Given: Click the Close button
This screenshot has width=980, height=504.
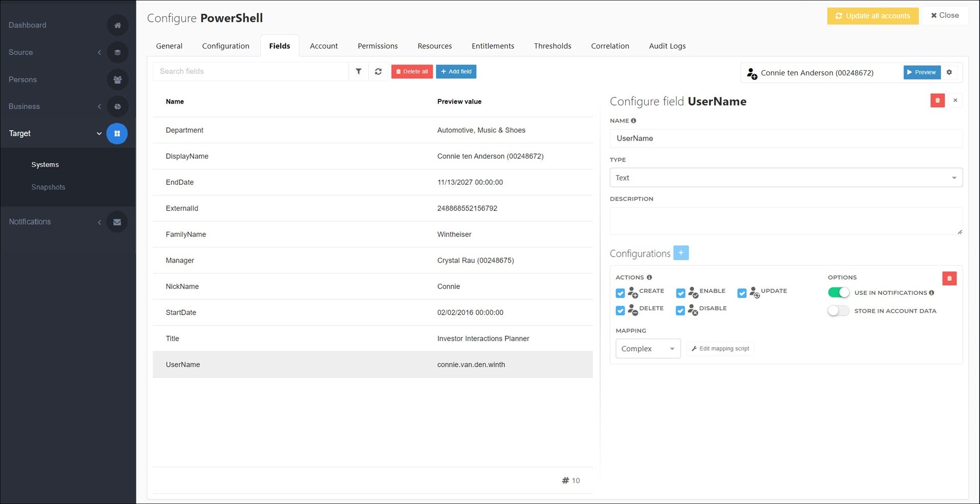Looking at the screenshot, I should [945, 15].
